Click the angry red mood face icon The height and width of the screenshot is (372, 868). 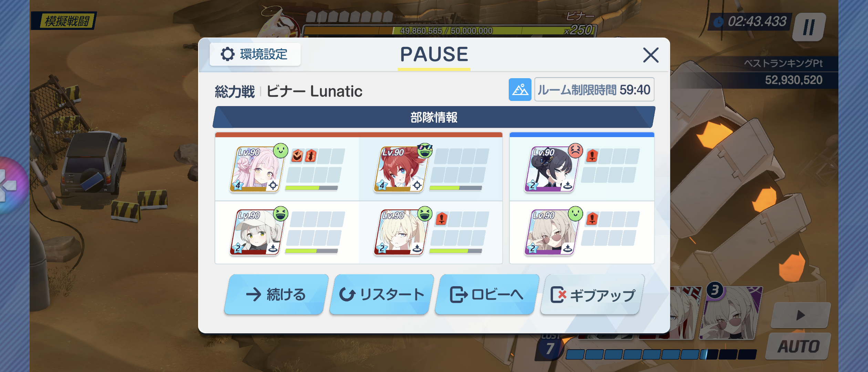click(x=575, y=151)
